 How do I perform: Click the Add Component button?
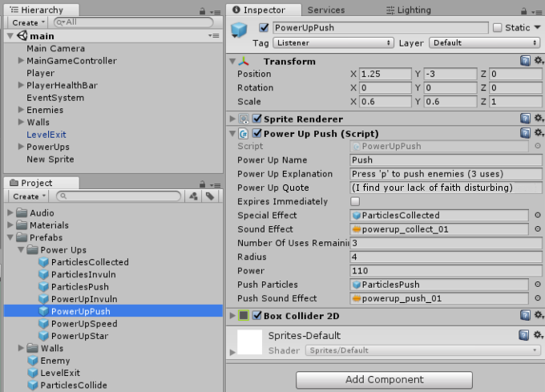click(384, 379)
